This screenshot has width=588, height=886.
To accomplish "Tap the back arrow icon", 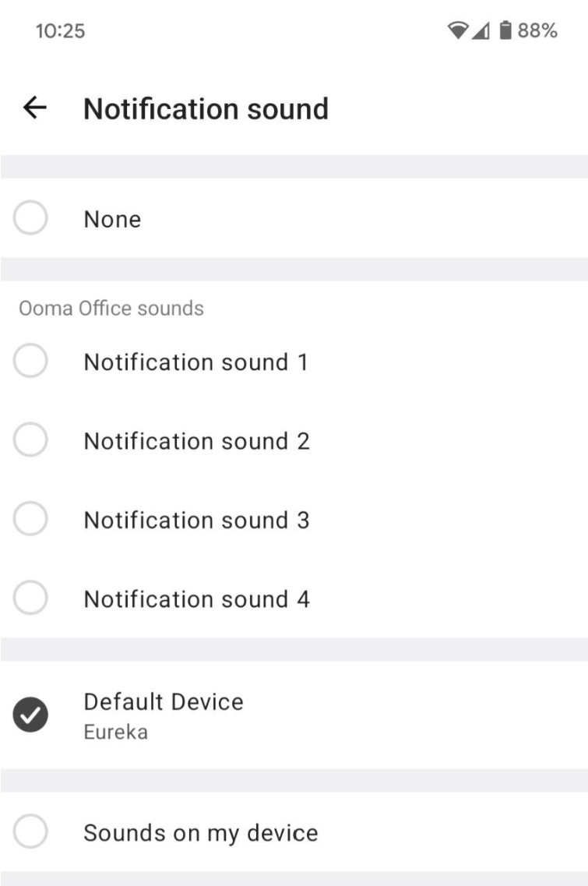I will pyautogui.click(x=34, y=108).
